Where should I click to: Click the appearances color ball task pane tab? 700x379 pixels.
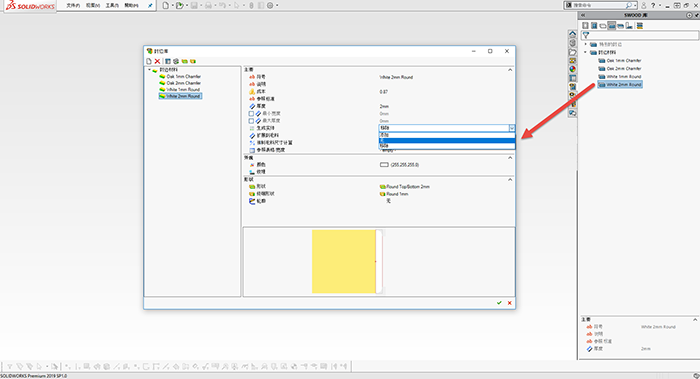(572, 69)
